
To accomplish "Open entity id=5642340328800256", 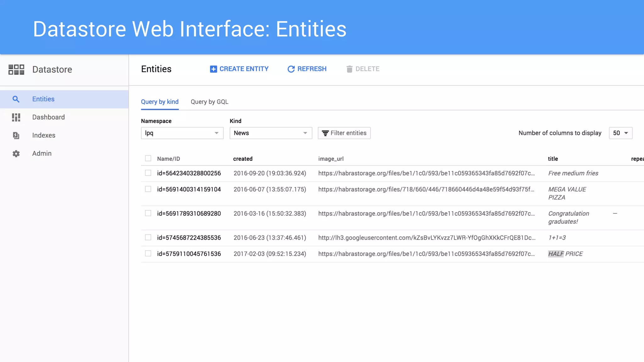I will (189, 173).
